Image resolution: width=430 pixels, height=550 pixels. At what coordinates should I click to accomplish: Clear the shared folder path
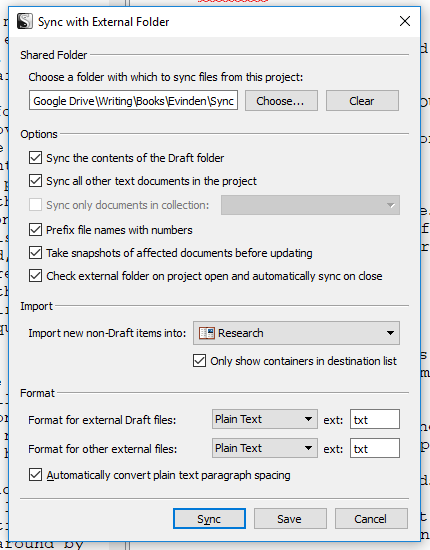point(362,101)
